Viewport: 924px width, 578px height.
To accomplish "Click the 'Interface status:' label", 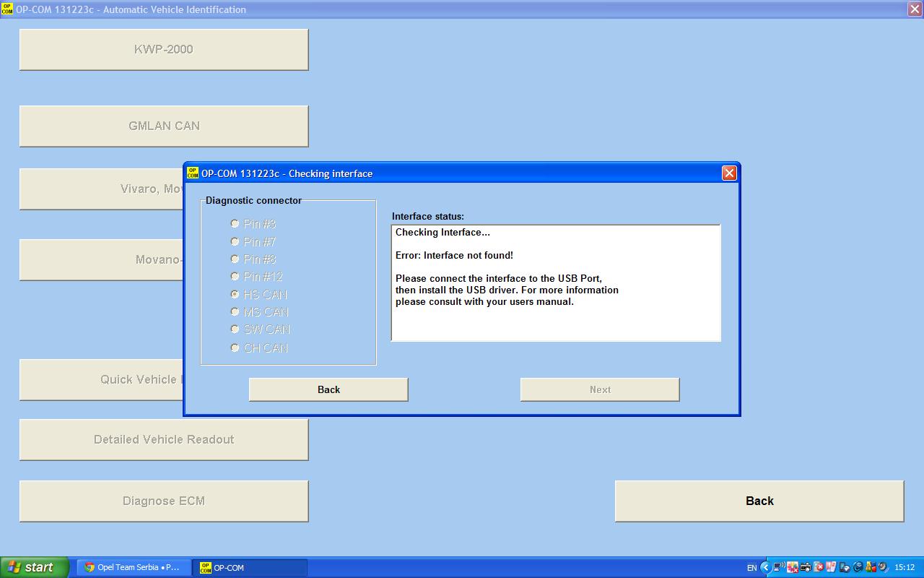I will click(428, 216).
